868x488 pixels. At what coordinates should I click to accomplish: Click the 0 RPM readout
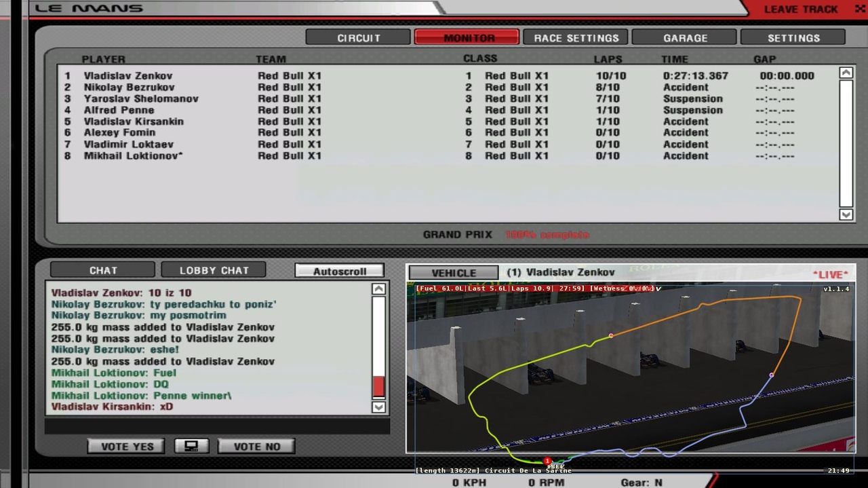tap(547, 483)
